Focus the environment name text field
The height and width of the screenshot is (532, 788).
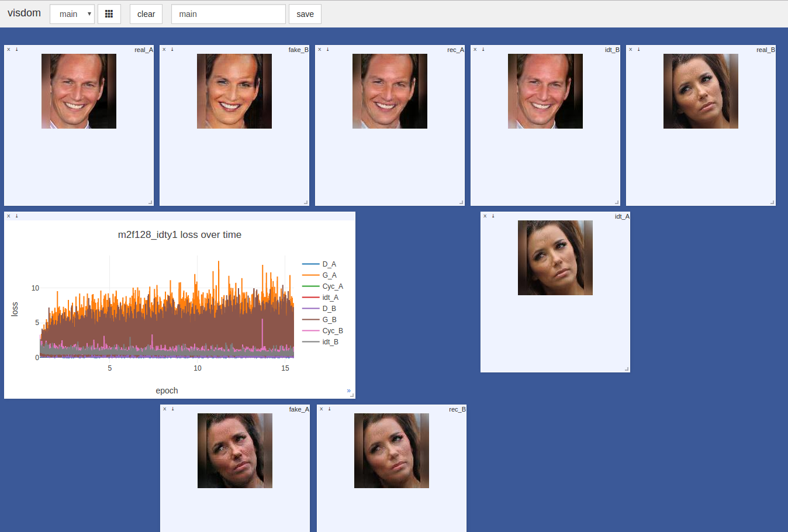[228, 14]
